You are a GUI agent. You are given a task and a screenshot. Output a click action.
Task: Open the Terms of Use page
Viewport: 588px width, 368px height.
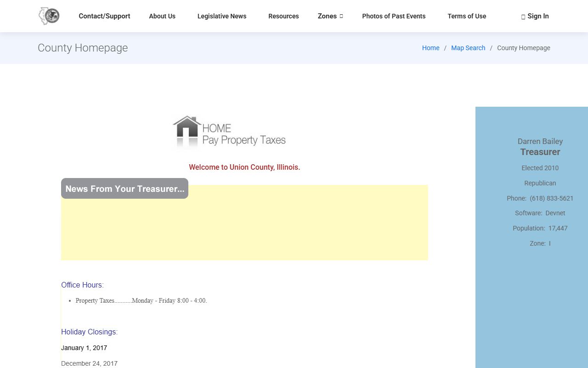[x=467, y=16]
